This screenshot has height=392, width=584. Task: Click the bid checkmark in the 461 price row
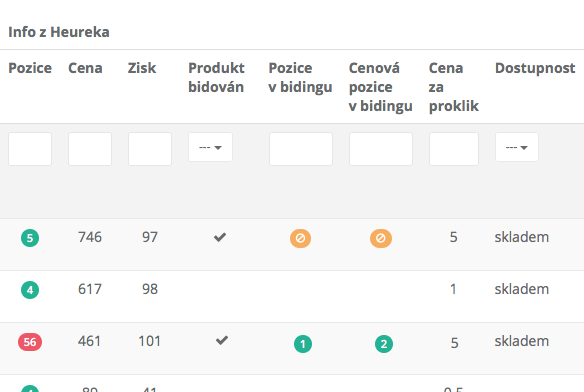[222, 340]
